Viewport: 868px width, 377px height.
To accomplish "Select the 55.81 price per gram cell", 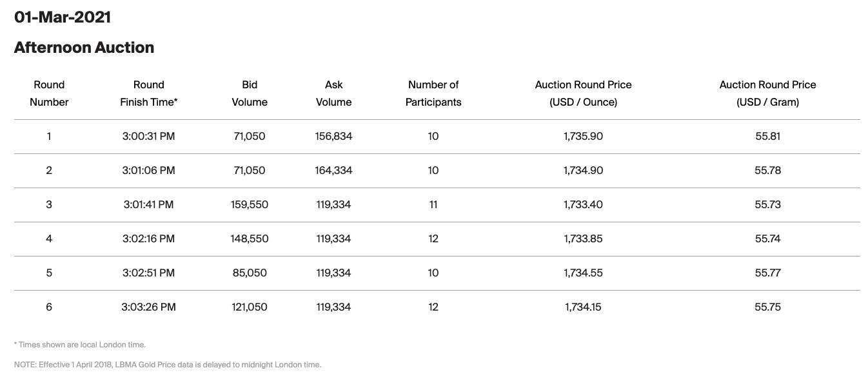I will click(767, 137).
